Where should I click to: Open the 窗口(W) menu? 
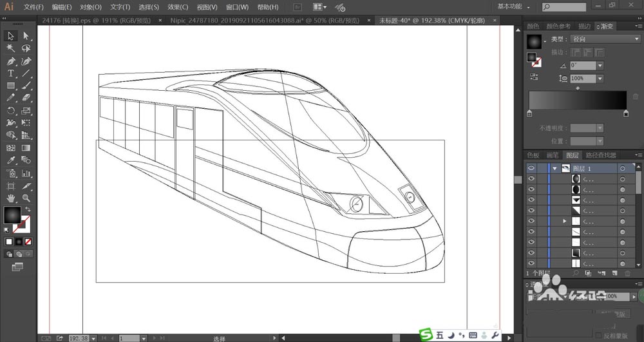[x=238, y=7]
